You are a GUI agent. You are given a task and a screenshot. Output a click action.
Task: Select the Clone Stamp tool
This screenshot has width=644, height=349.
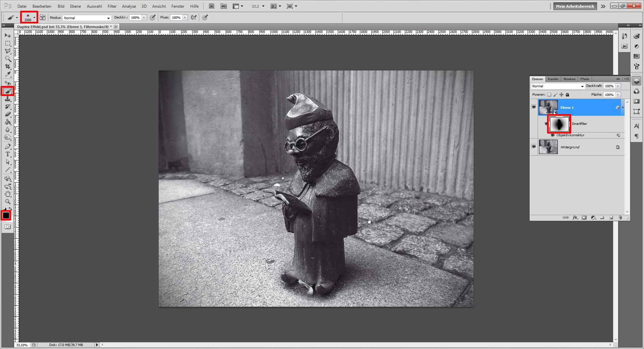point(7,99)
